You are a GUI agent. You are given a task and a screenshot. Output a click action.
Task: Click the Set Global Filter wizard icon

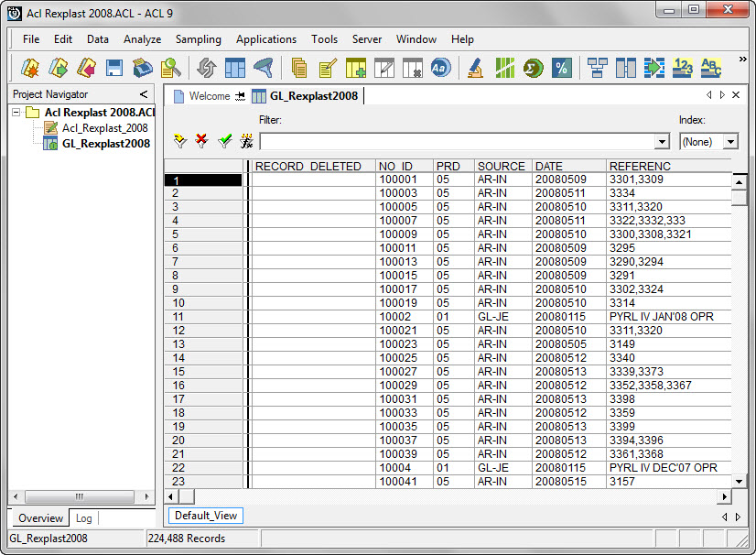click(x=246, y=141)
